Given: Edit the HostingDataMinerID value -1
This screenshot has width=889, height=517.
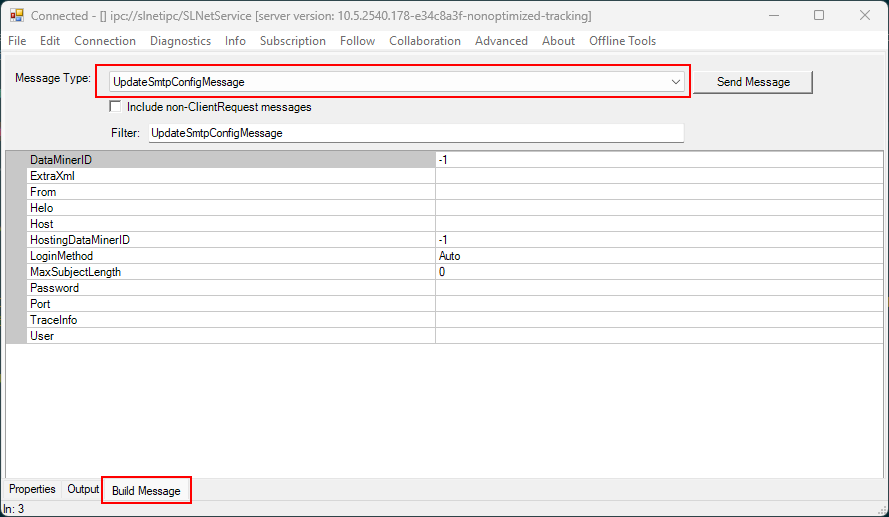Looking at the screenshot, I should click(659, 240).
